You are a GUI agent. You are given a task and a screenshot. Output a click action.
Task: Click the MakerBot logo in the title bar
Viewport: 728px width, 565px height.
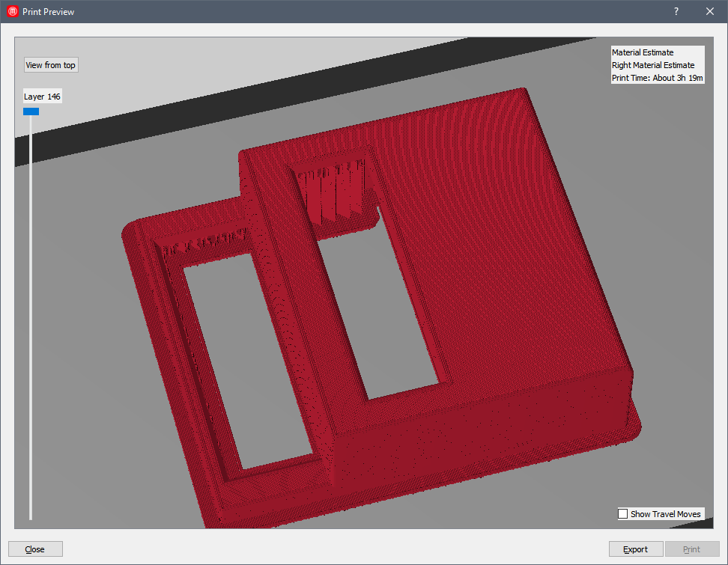12,12
